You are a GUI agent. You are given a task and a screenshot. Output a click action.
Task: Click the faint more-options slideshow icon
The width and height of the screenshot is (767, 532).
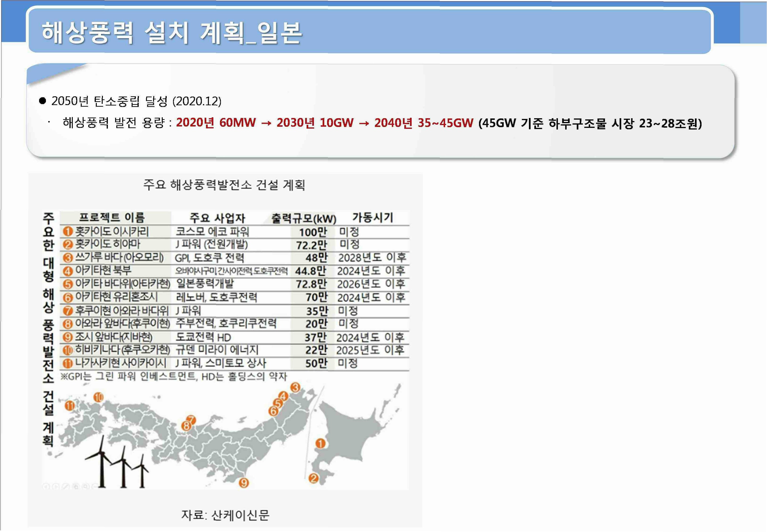(95, 487)
